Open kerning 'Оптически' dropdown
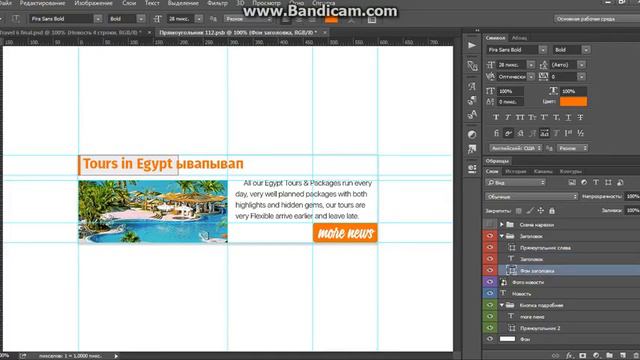The height and width of the screenshot is (360, 640). point(531,77)
